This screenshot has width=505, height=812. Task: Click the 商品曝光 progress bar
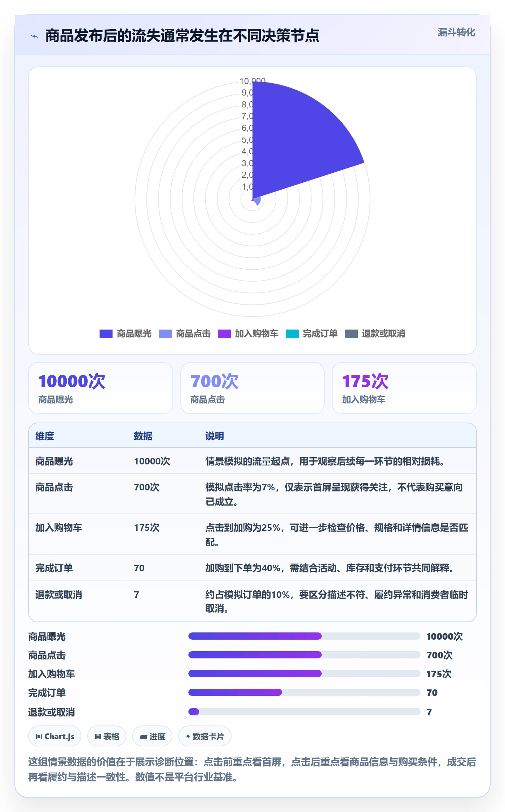pyautogui.click(x=304, y=636)
